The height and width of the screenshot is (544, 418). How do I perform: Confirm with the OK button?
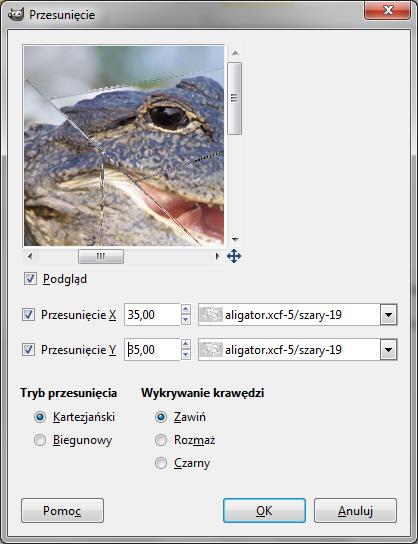264,510
